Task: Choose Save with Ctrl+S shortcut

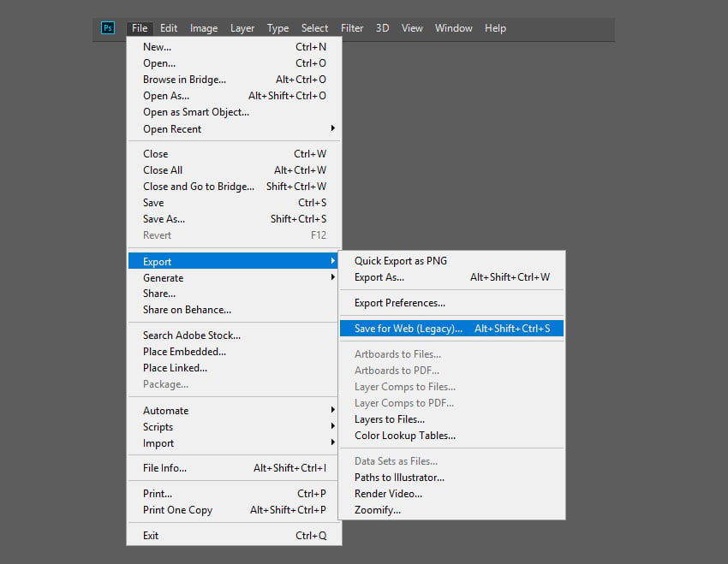Action: pyautogui.click(x=235, y=203)
